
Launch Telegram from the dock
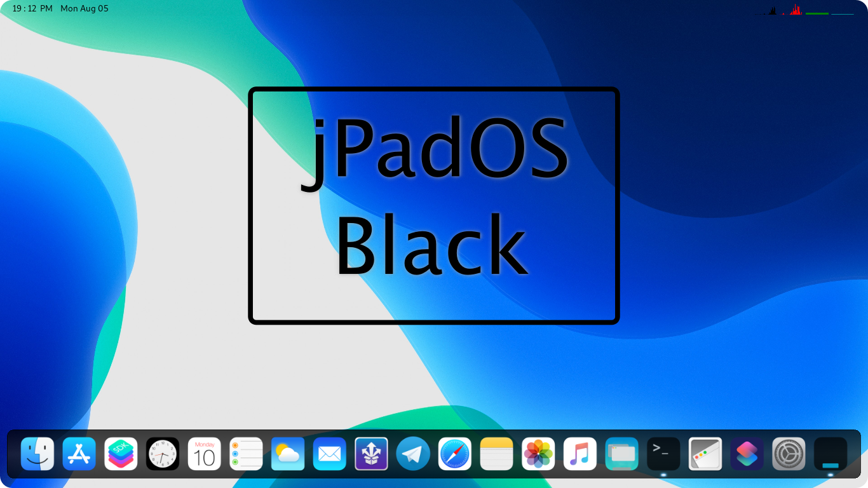pos(413,454)
